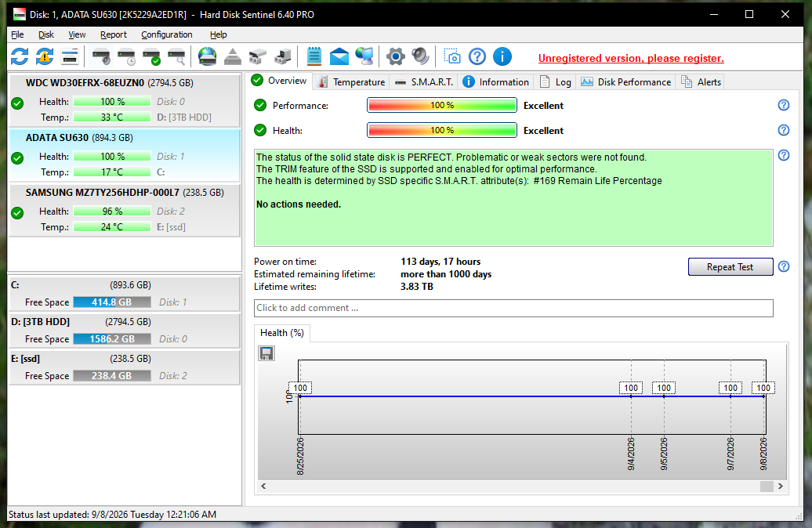
Task: Click the E: [ssd] partition entry
Action: 125,367
